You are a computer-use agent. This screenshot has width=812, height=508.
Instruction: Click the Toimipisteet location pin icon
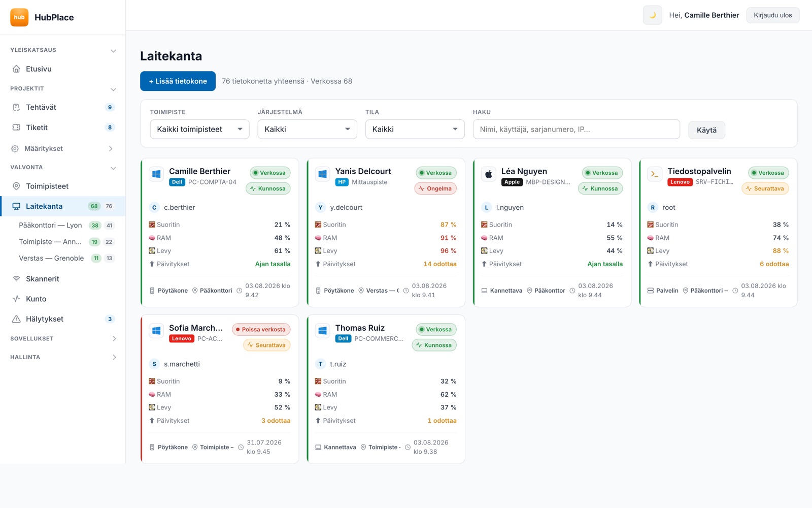pos(16,186)
